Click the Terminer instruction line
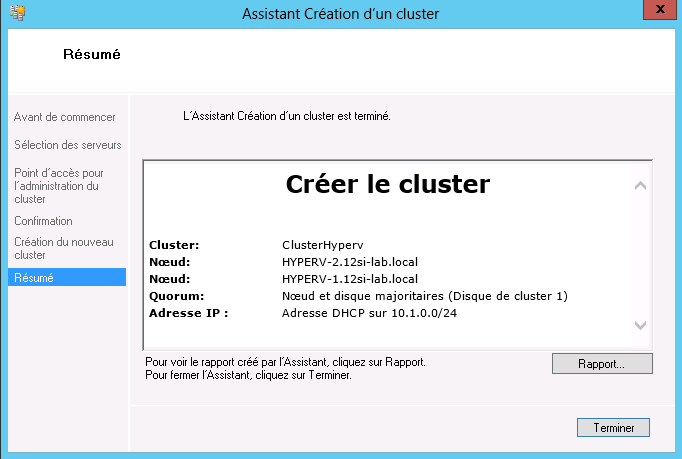The height and width of the screenshot is (459, 682). point(248,375)
